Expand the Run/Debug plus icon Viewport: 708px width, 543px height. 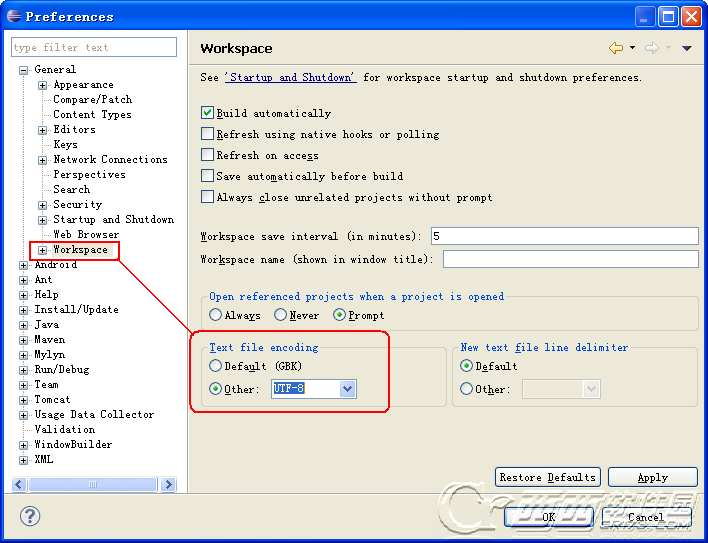[24, 370]
